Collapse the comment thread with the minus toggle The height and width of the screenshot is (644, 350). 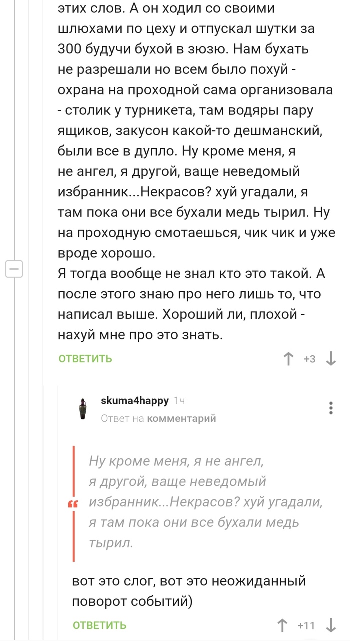[14, 268]
